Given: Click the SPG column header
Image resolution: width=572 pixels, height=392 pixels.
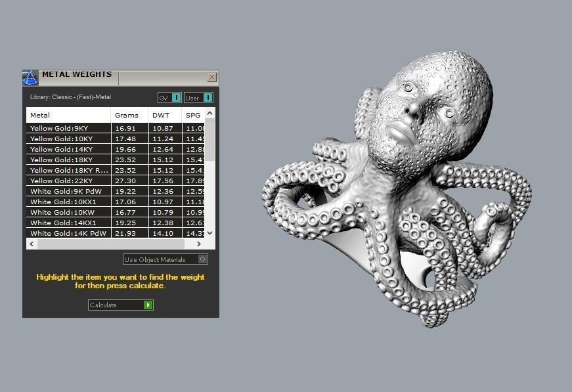Looking at the screenshot, I should pyautogui.click(x=193, y=115).
